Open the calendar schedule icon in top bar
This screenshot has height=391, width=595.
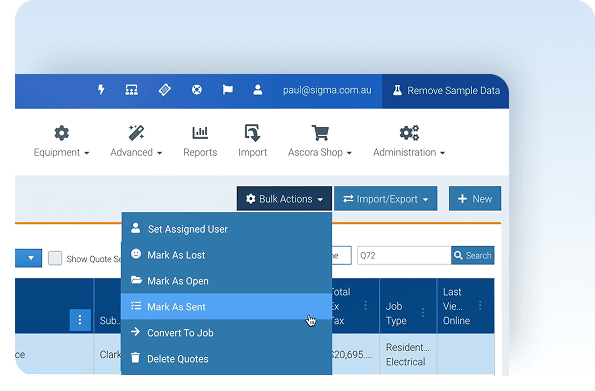(x=132, y=90)
